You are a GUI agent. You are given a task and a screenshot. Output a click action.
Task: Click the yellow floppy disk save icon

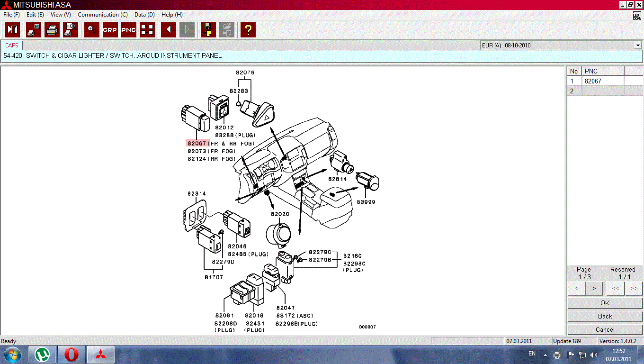click(208, 30)
